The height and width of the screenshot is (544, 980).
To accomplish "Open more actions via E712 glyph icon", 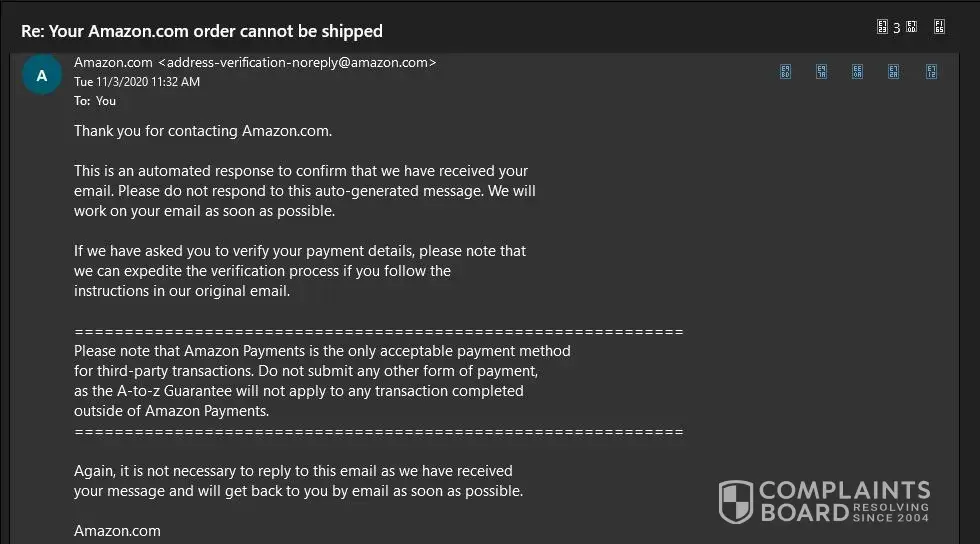I will 930,71.
